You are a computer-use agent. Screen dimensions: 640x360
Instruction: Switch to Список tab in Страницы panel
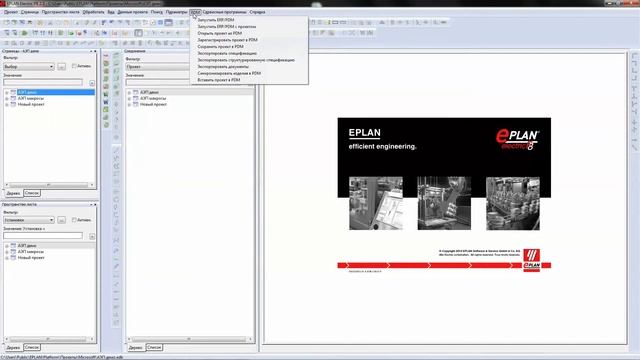click(x=31, y=193)
